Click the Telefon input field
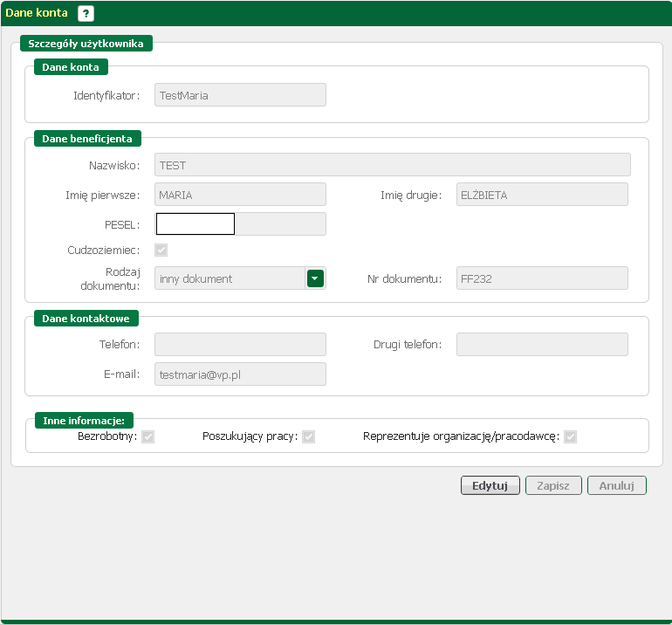Viewport: 672px width, 625px height. 240,345
